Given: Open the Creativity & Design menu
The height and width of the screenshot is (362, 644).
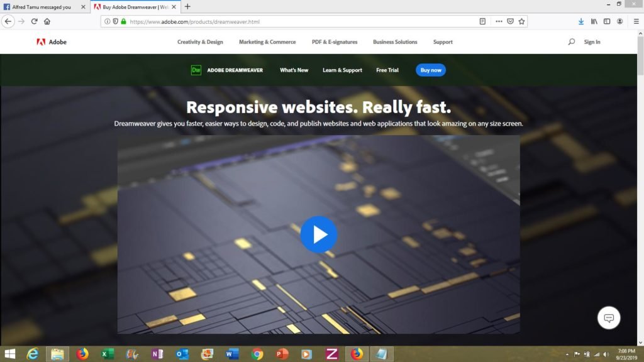Looking at the screenshot, I should [200, 42].
